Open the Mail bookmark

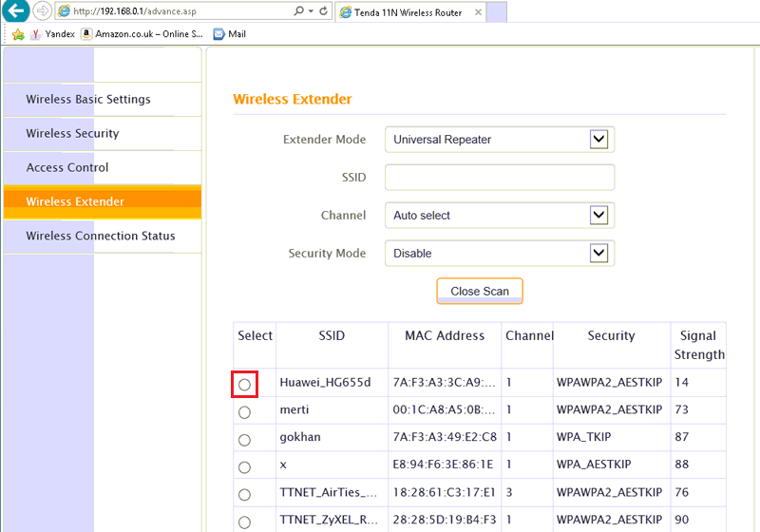point(229,34)
